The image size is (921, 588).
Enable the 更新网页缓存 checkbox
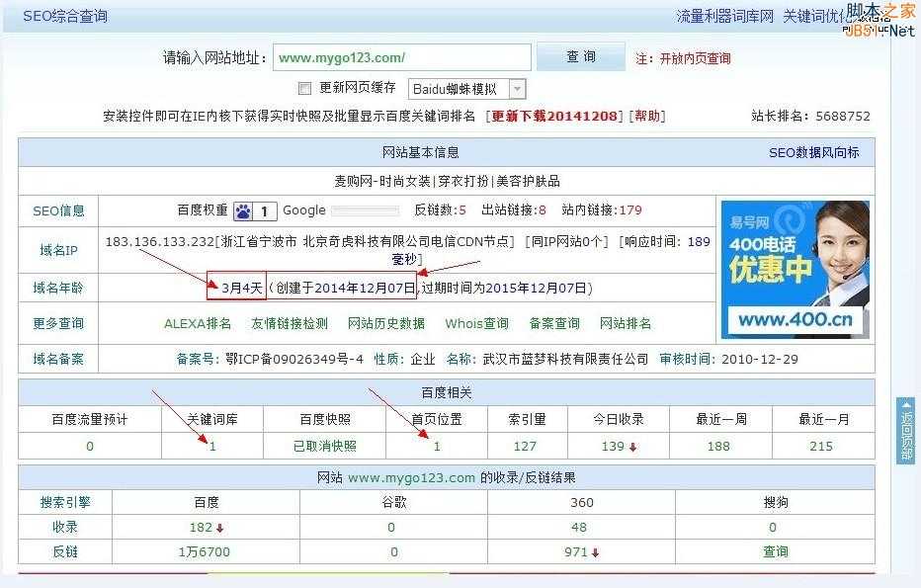(x=304, y=88)
